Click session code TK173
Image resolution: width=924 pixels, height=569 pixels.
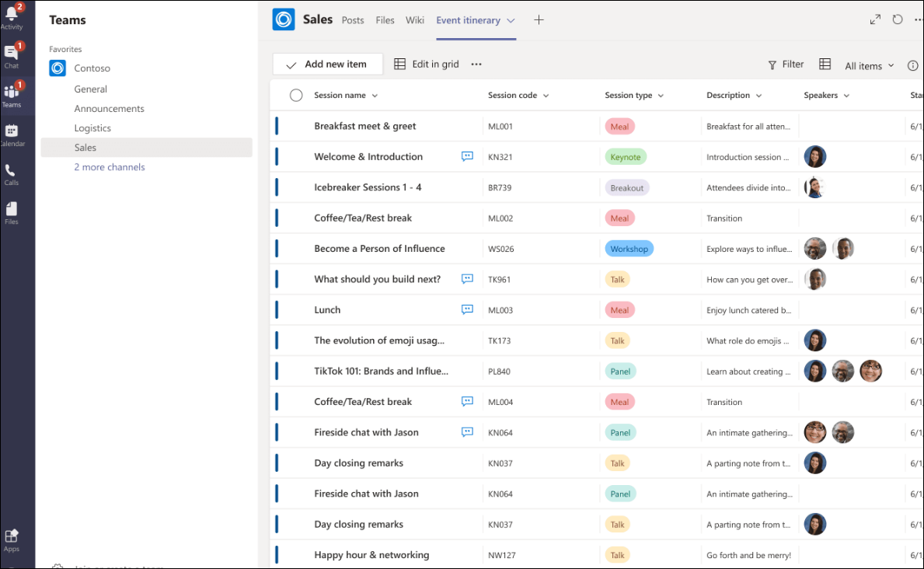point(499,340)
